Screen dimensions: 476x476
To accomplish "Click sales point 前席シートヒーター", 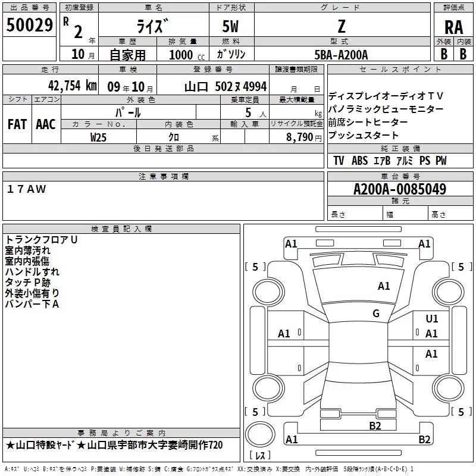I will coord(368,122).
